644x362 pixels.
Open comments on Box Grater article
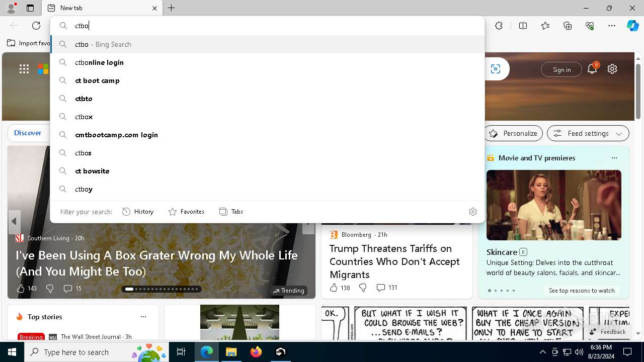point(72,289)
